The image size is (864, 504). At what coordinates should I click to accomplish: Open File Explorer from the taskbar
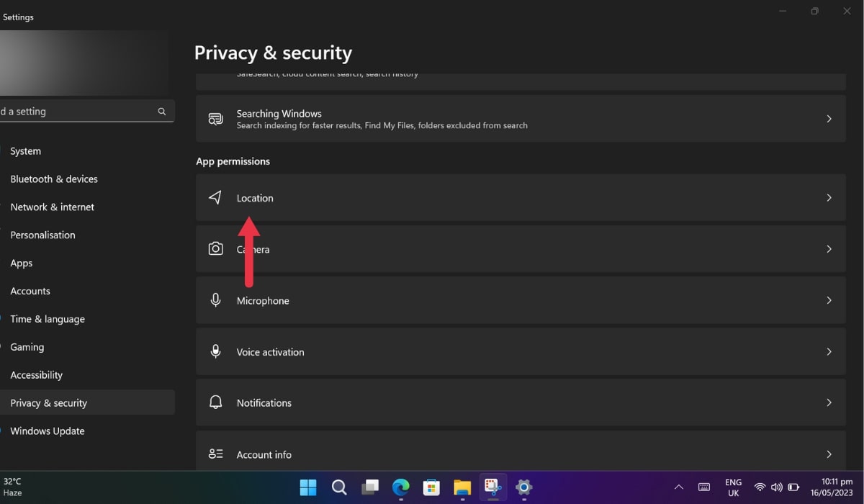pyautogui.click(x=462, y=487)
